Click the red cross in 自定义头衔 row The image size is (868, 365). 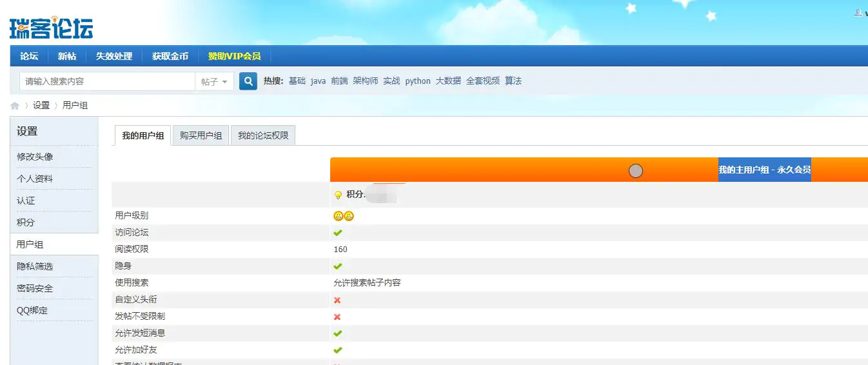337,300
